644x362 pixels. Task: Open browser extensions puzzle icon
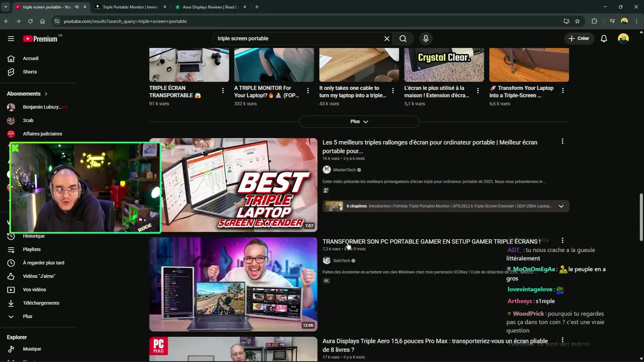click(x=594, y=21)
